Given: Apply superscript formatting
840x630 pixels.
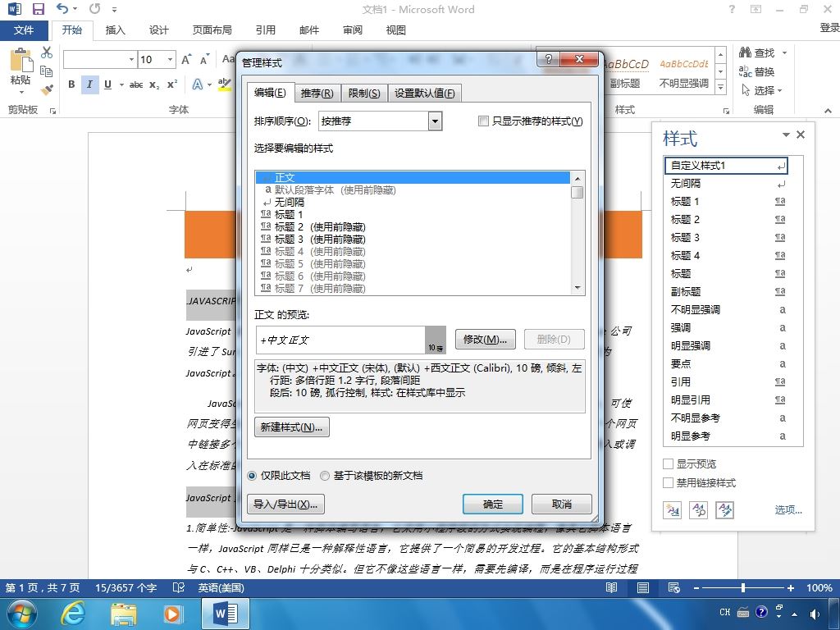Looking at the screenshot, I should pyautogui.click(x=172, y=84).
